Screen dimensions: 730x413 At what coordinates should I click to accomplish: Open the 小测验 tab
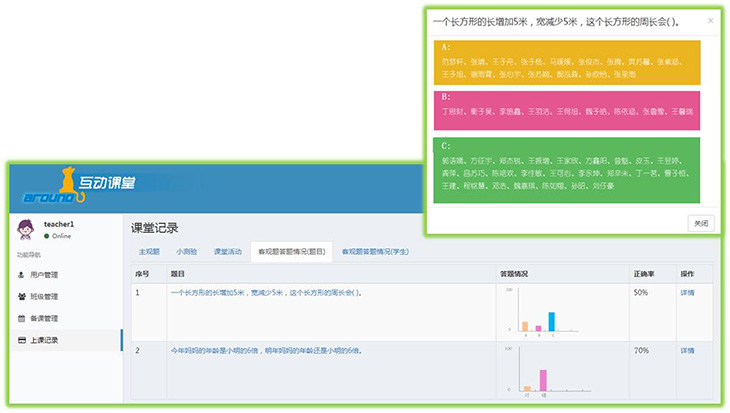coord(187,253)
